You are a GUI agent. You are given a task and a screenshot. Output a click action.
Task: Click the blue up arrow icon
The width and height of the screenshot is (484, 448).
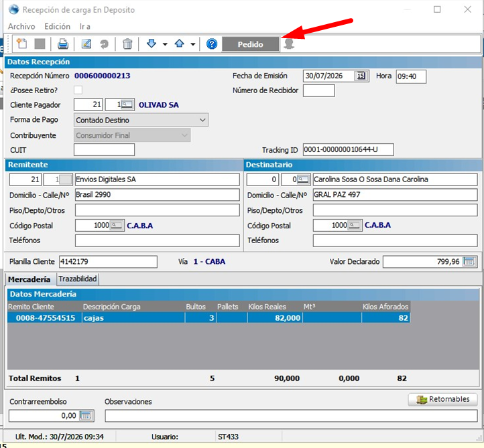point(180,44)
